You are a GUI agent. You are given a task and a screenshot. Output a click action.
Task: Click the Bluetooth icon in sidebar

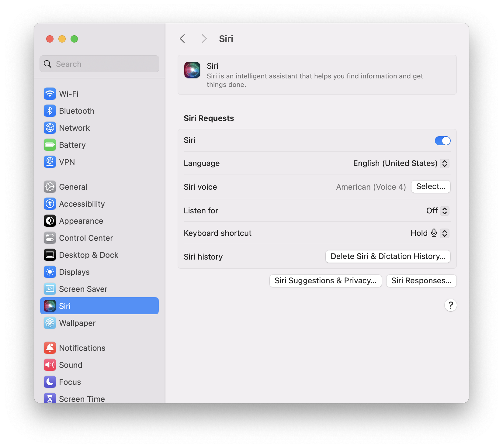pos(50,111)
